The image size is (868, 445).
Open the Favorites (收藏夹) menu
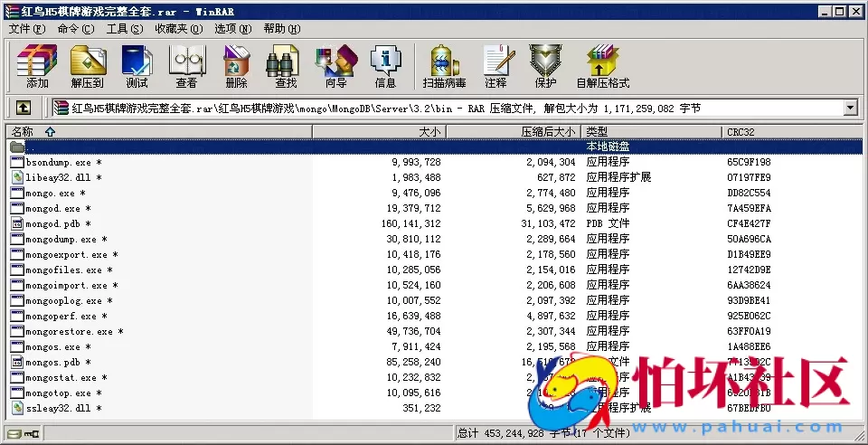coord(179,29)
